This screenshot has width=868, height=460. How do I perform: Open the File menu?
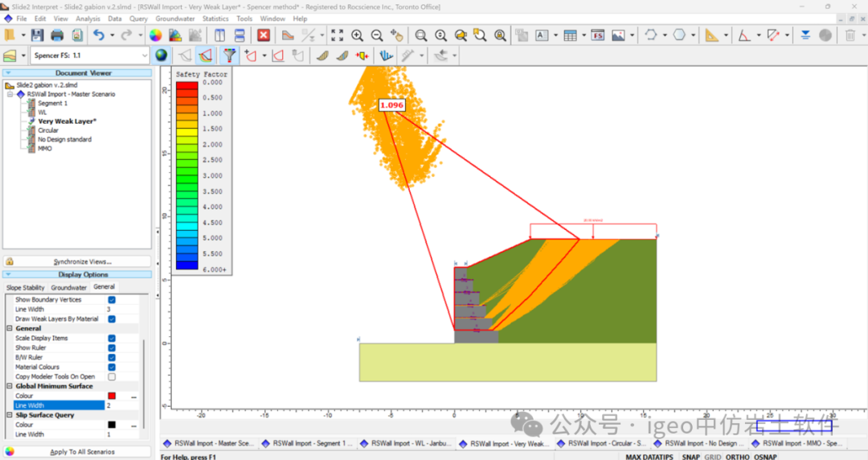click(x=22, y=18)
